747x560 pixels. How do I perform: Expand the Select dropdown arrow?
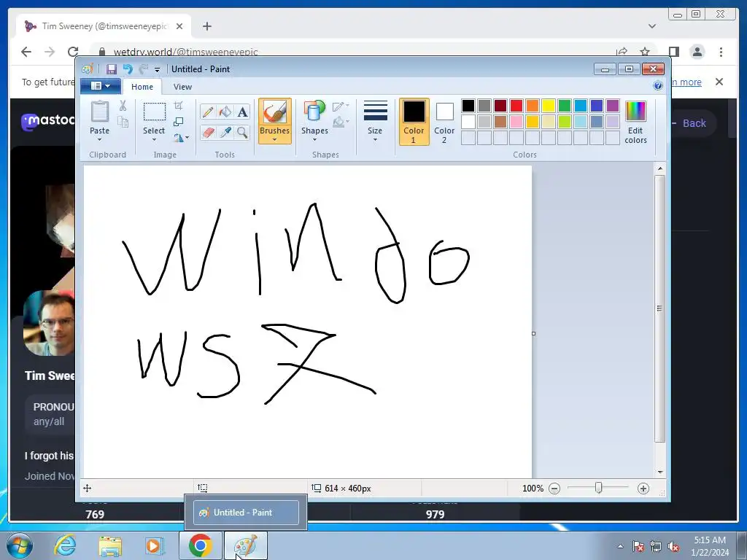154,140
